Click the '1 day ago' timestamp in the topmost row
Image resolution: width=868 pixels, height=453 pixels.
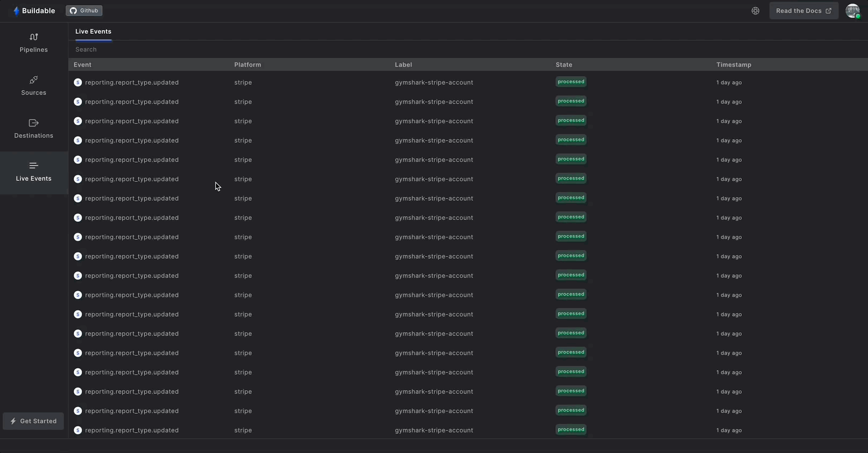[729, 83]
